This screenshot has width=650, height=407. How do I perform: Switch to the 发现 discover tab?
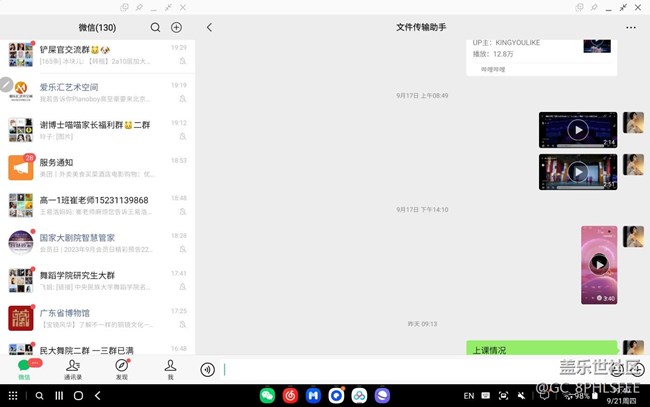(x=122, y=369)
